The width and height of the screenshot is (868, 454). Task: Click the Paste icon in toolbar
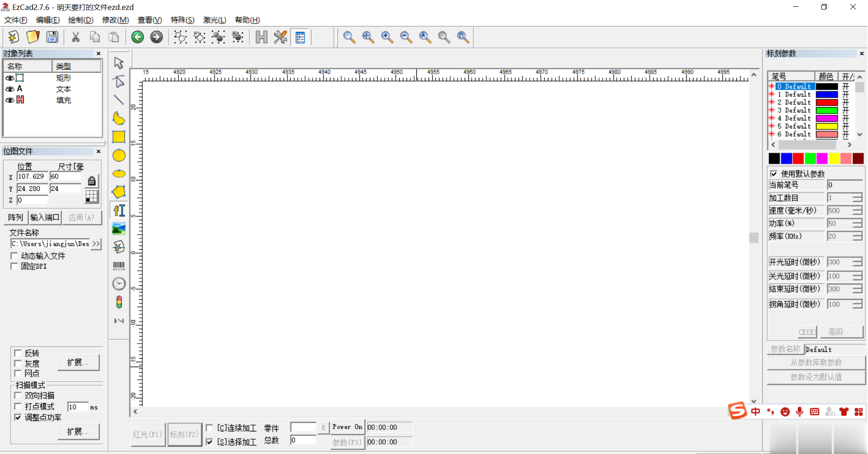(114, 37)
